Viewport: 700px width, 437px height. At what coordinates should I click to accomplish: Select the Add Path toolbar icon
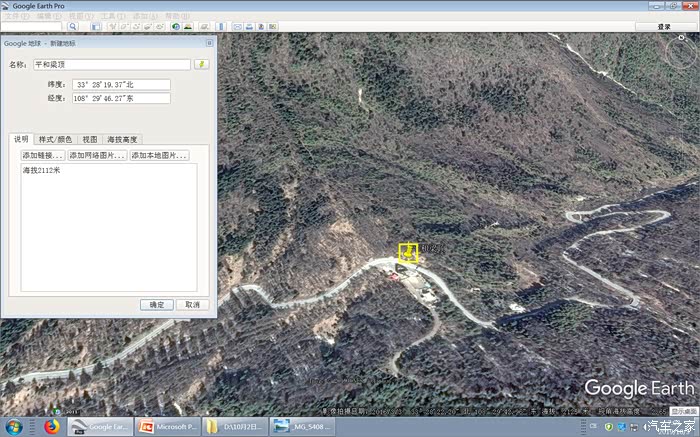[x=136, y=26]
